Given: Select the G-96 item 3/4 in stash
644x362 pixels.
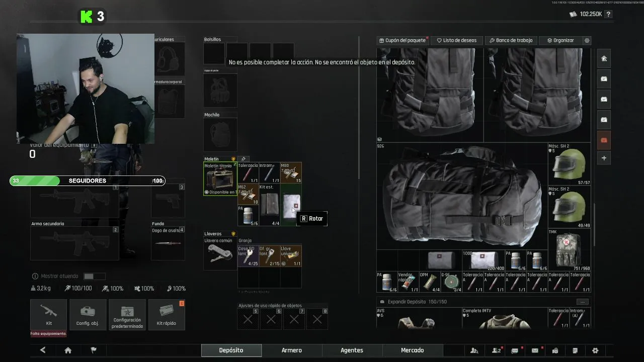Looking at the screenshot, I should click(451, 282).
